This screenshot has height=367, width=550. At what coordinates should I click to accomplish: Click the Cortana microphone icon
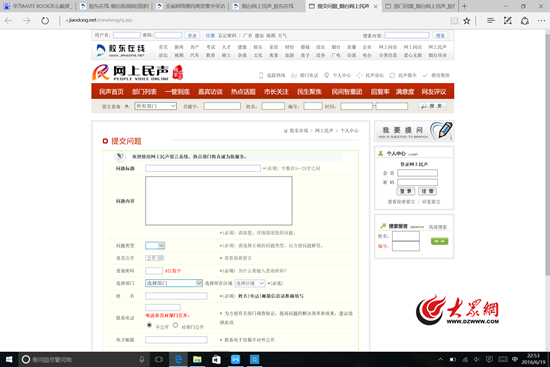coord(142,359)
